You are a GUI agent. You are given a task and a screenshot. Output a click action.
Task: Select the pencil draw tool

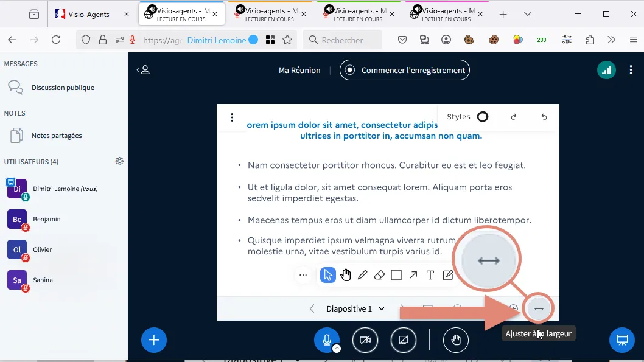362,275
